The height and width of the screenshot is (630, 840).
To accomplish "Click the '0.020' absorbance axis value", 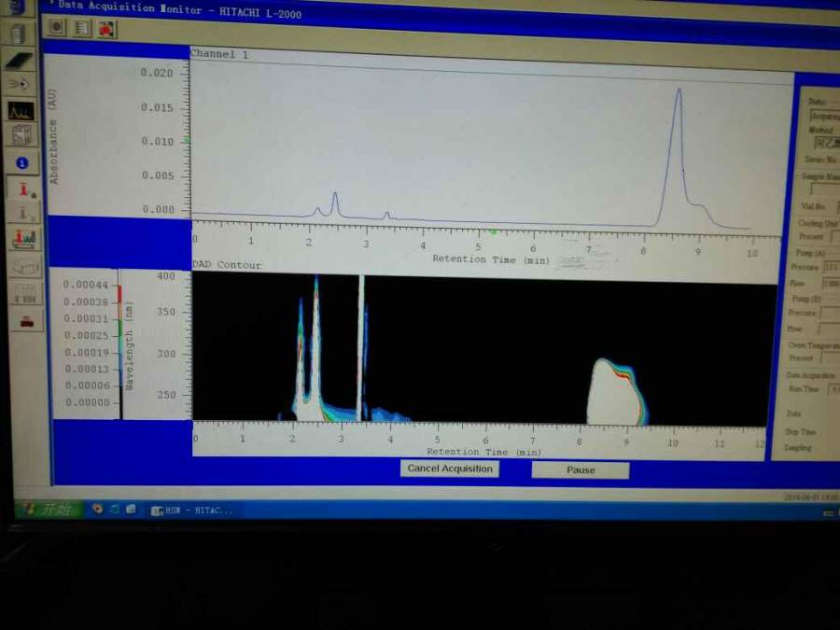I will pos(157,73).
